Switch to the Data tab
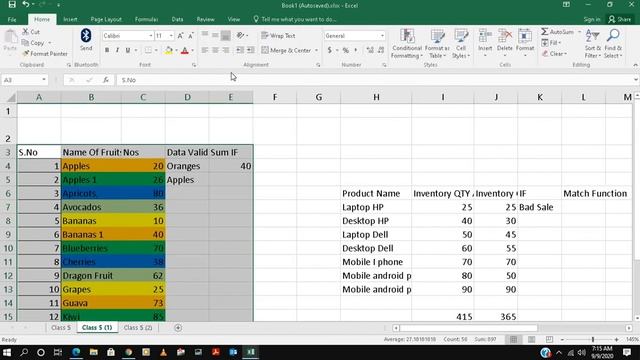The image size is (640, 360). (177, 19)
